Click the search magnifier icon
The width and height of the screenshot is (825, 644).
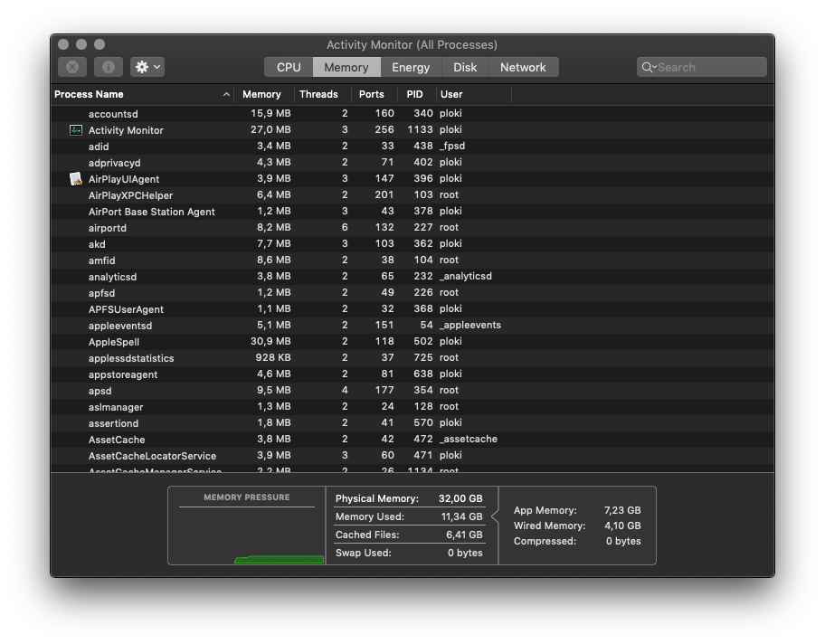648,67
